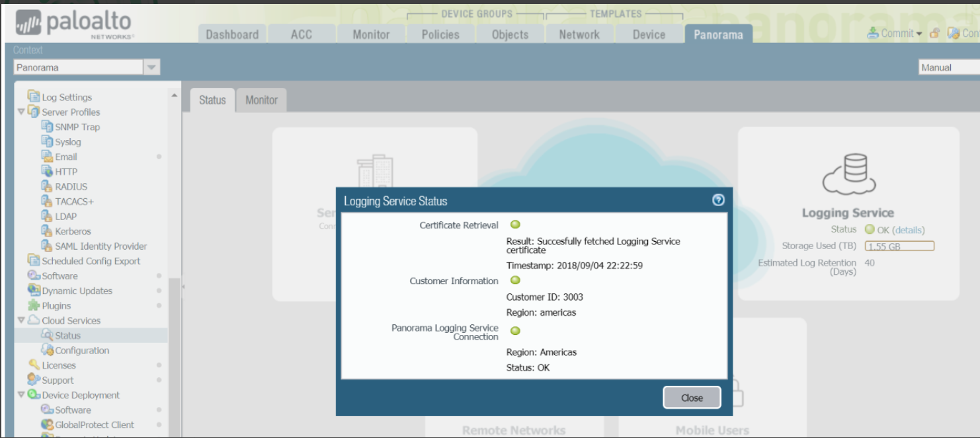The width and height of the screenshot is (980, 438).
Task: Click the sidebar scroll up arrow
Action: point(175,96)
